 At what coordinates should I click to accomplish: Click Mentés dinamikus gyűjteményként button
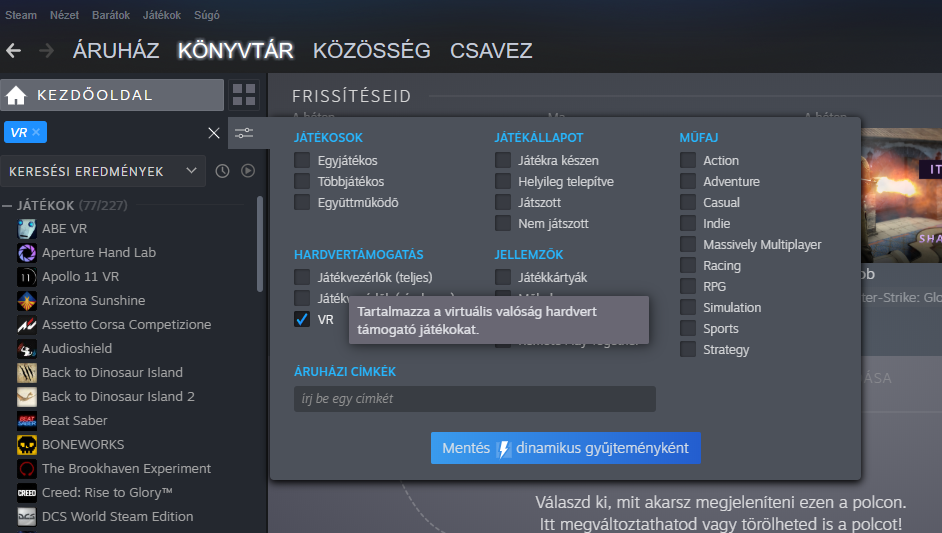[565, 448]
